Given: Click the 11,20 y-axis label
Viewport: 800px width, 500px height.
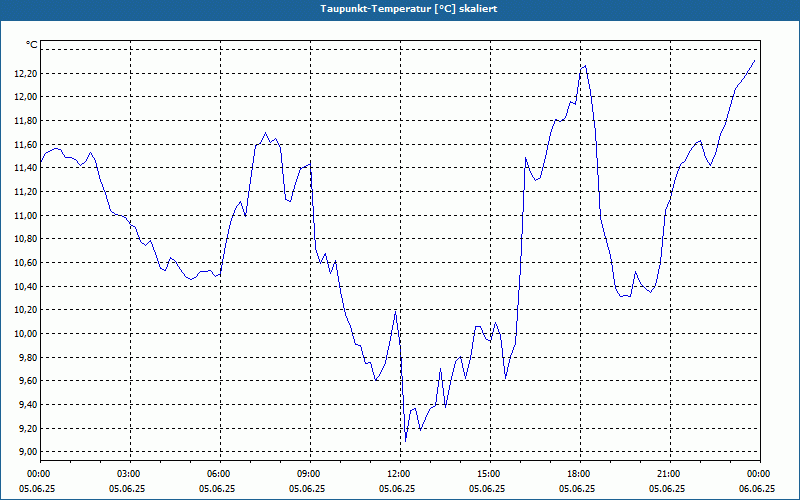Looking at the screenshot, I should pyautogui.click(x=27, y=192).
